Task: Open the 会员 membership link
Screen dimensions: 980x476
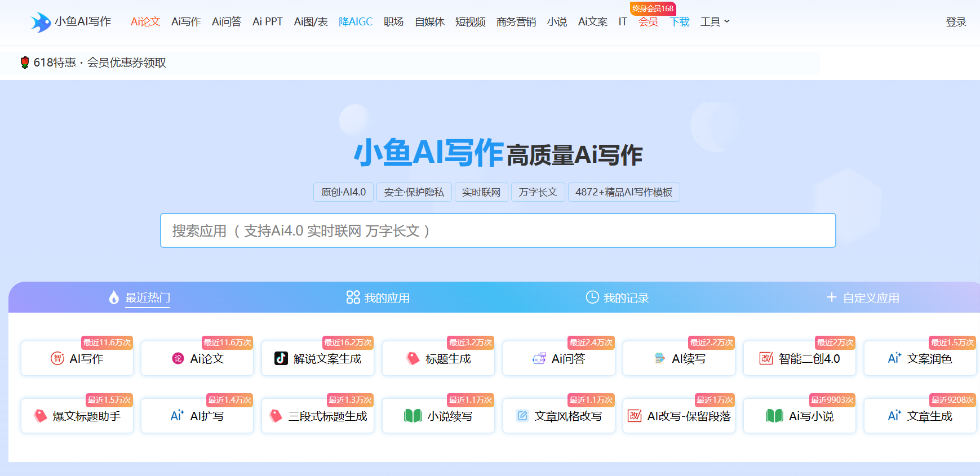Action: click(x=648, y=22)
